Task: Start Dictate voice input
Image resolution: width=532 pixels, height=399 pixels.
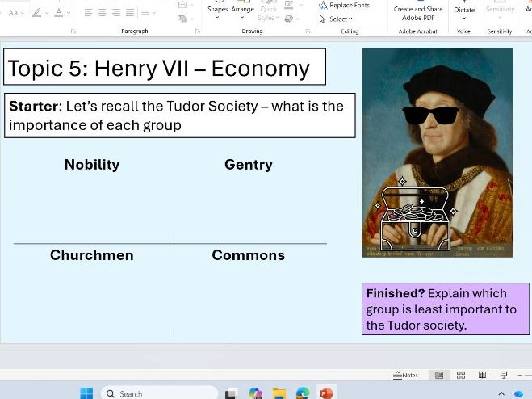Action: (x=464, y=10)
